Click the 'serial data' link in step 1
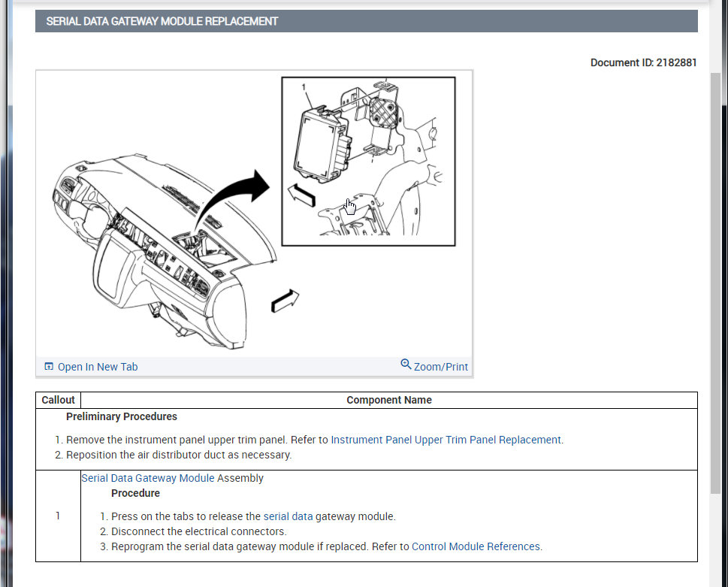728x587 pixels. point(288,516)
